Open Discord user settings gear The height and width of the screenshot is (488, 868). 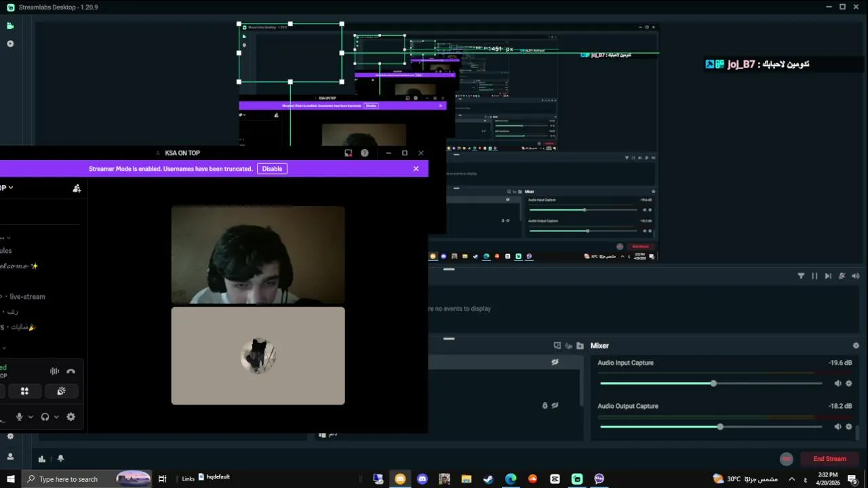71,417
